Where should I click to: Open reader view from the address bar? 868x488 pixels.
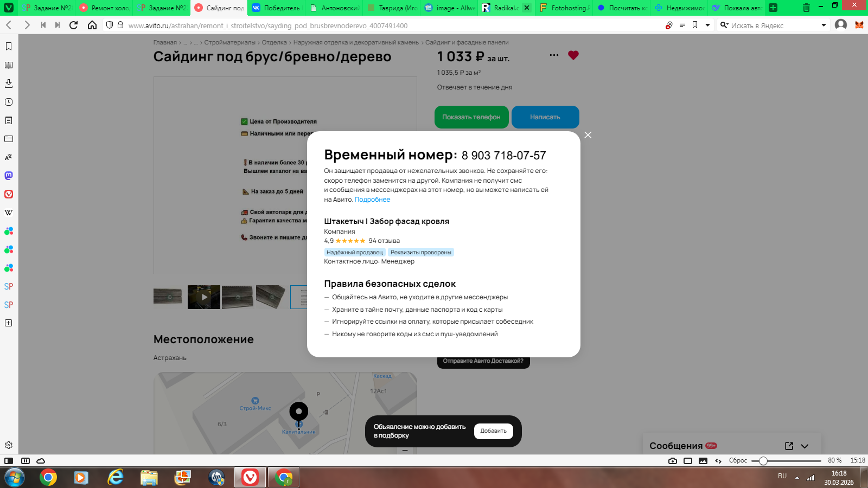click(x=682, y=25)
